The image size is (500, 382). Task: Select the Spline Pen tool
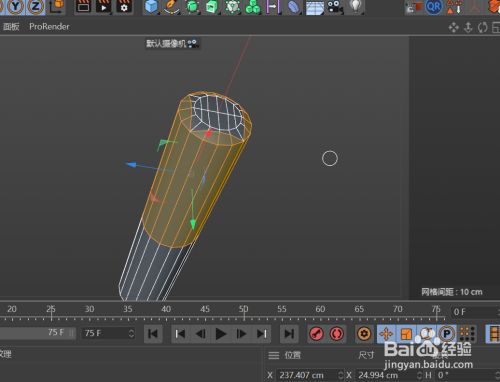pyautogui.click(x=171, y=7)
